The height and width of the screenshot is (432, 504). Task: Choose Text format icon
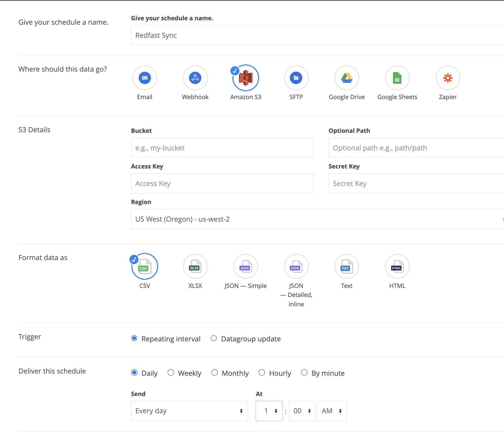pos(347,266)
